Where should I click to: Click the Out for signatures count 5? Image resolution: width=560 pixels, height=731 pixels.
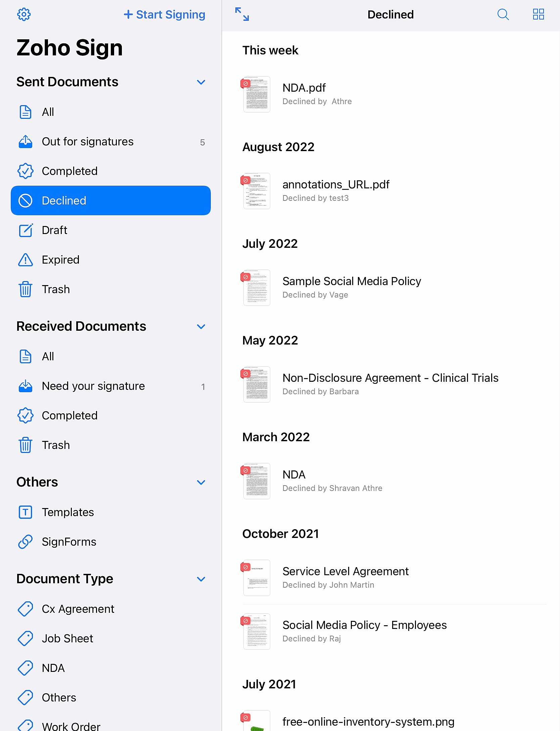pos(202,142)
